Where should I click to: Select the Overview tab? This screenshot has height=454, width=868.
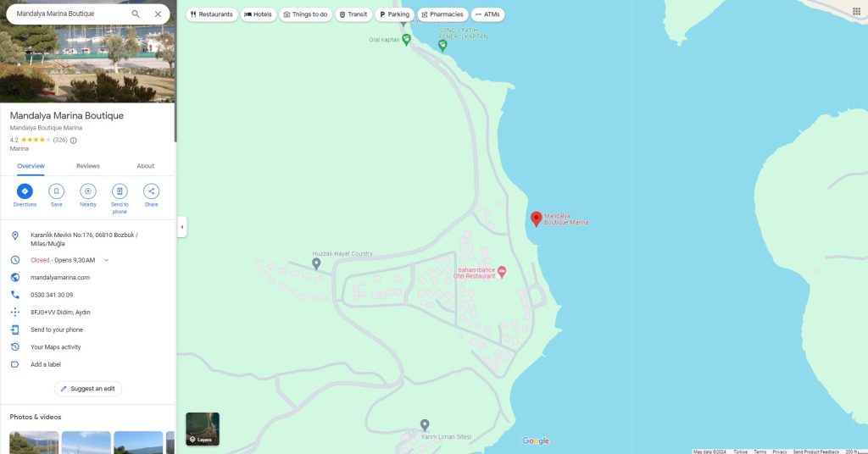click(31, 166)
